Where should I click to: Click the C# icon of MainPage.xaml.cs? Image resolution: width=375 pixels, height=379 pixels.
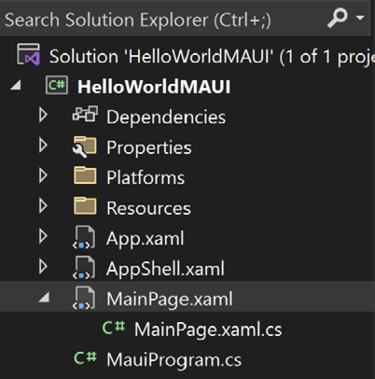pyautogui.click(x=113, y=327)
